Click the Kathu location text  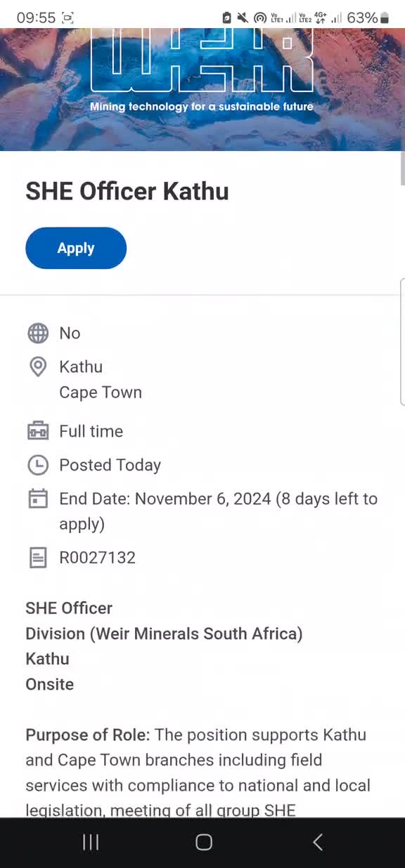[81, 367]
